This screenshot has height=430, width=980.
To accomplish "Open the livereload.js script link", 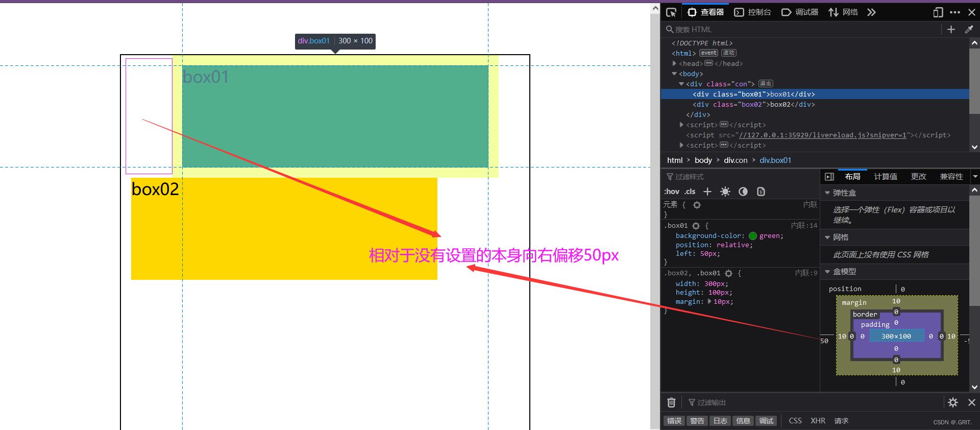I will (823, 135).
